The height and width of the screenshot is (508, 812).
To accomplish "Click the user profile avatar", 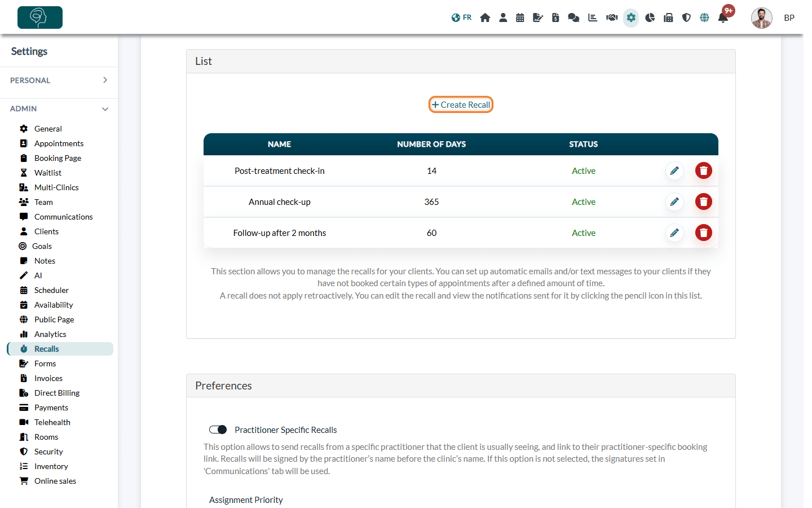I will (761, 17).
